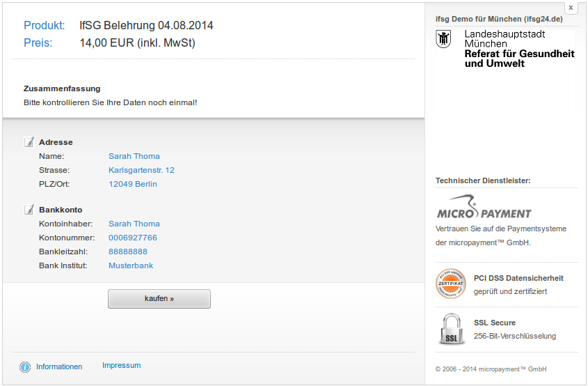Close the payment dialog with x
588x386 pixels.
coord(571,8)
